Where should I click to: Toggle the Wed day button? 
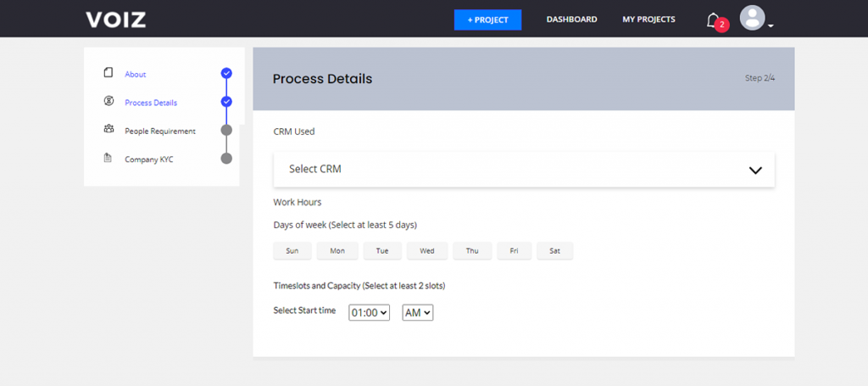(427, 251)
